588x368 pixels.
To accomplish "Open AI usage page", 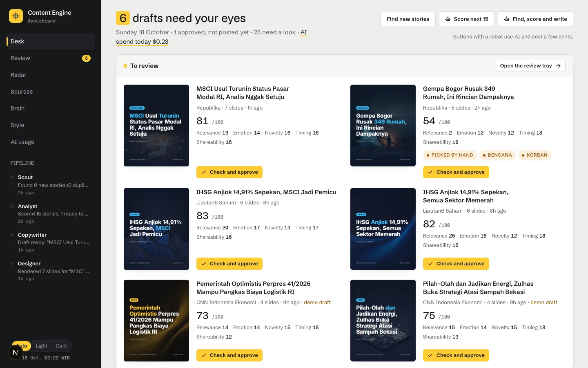I will 51,142.
